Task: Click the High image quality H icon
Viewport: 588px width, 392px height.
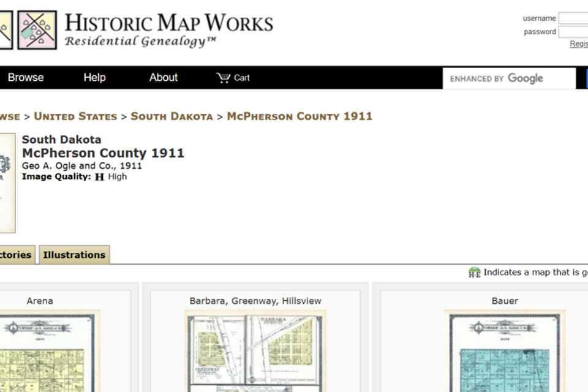Action: (99, 176)
